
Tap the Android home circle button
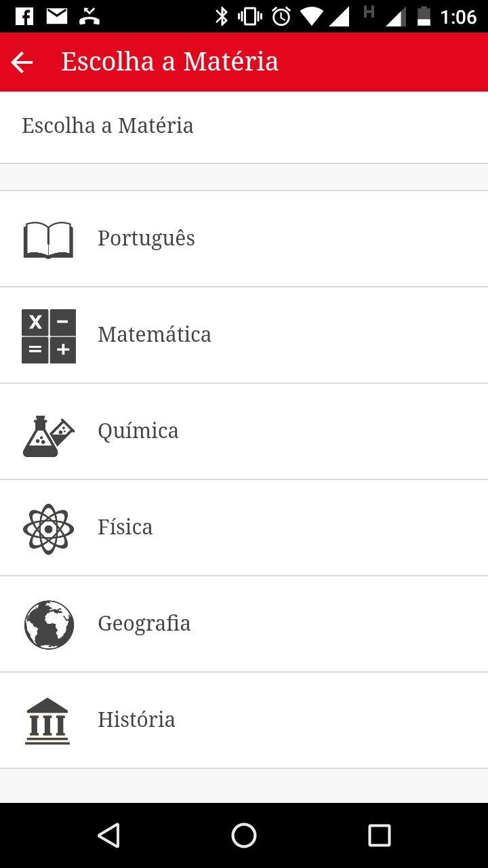(x=244, y=835)
